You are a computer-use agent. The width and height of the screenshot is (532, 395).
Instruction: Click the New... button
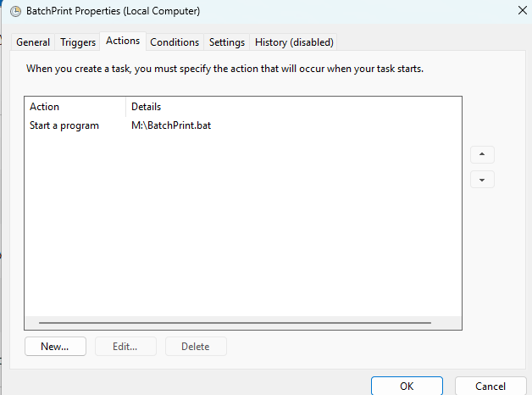(x=55, y=346)
